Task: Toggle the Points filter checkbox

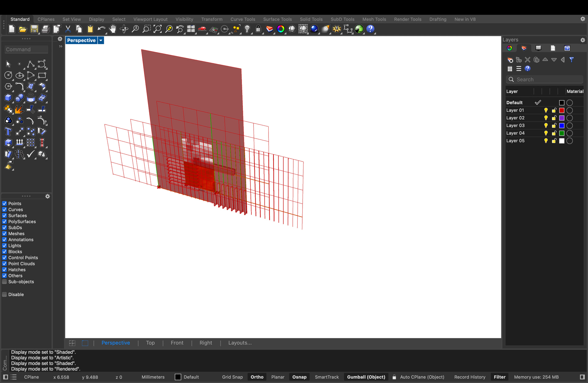Action: coord(4,204)
